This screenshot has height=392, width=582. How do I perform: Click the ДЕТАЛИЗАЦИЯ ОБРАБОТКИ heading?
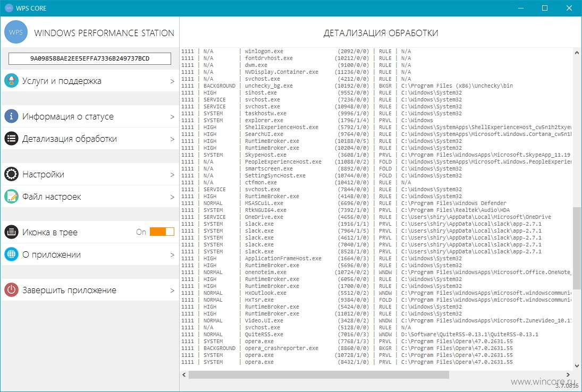coord(381,33)
